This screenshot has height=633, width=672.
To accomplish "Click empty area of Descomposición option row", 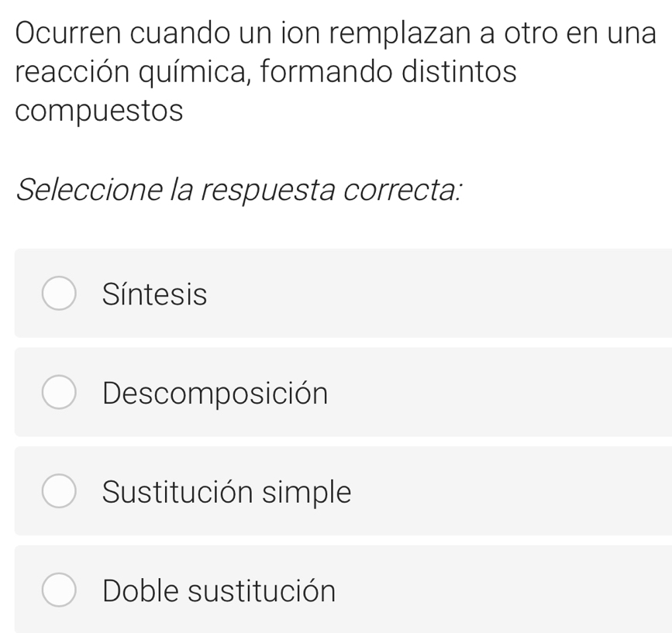I will pos(504,394).
